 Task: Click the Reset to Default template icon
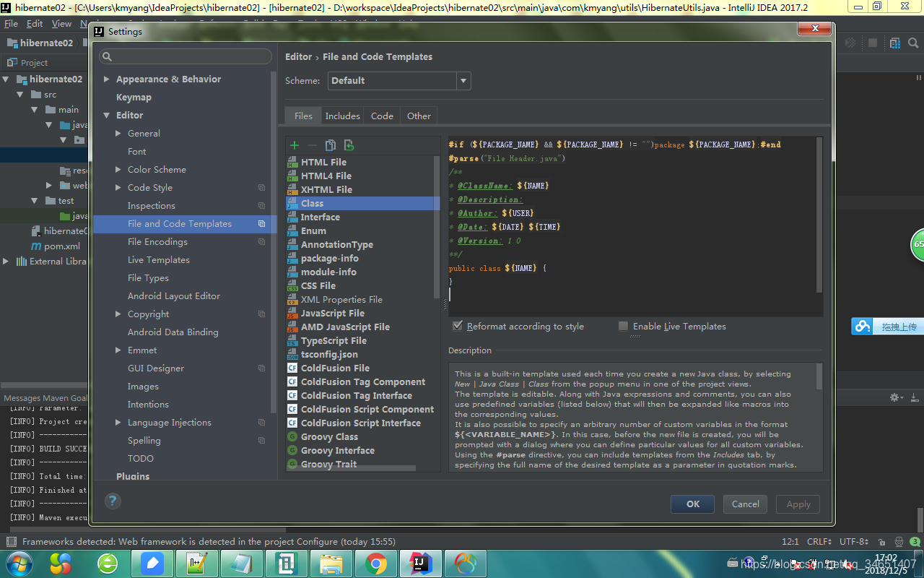(349, 145)
